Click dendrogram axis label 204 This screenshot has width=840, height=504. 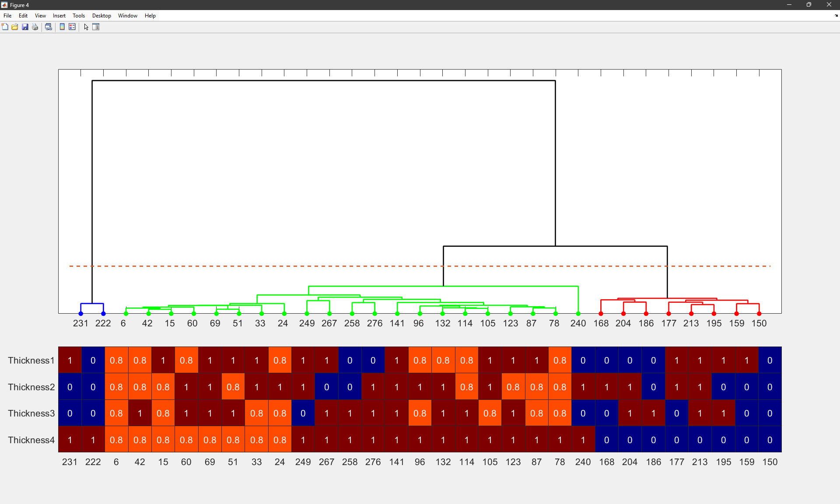pyautogui.click(x=623, y=323)
